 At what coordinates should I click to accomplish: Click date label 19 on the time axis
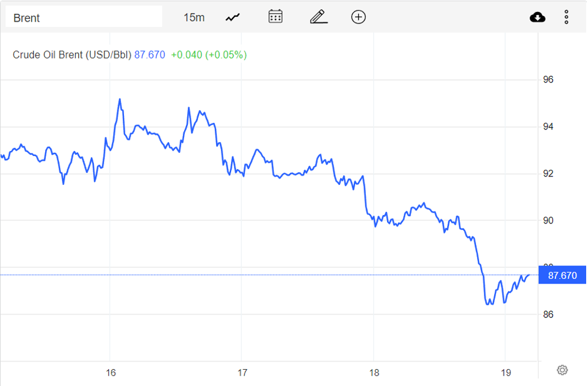tap(504, 372)
